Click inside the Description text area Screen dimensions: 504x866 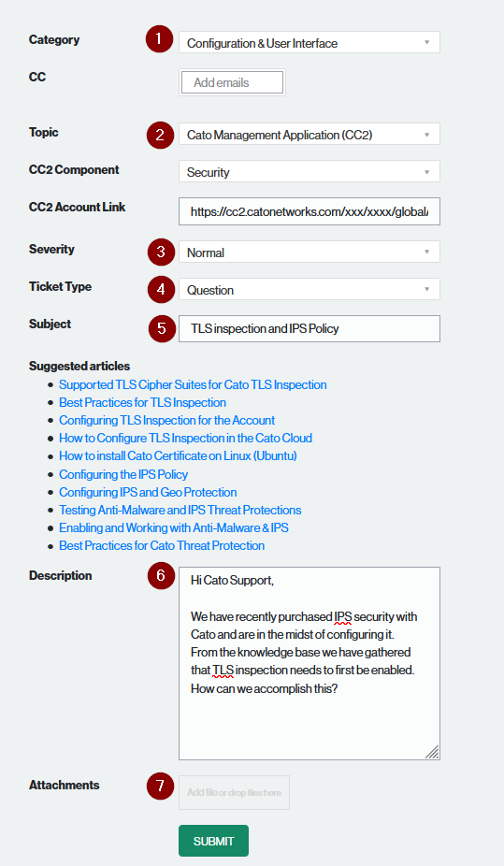[x=310, y=663]
